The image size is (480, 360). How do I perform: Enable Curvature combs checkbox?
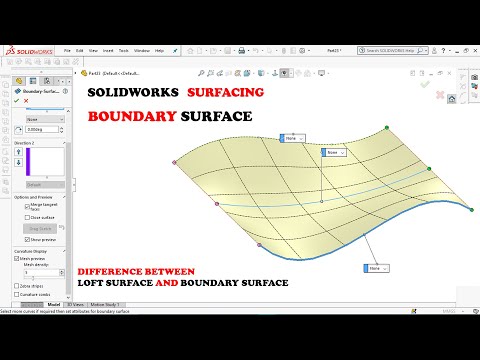tap(16, 294)
